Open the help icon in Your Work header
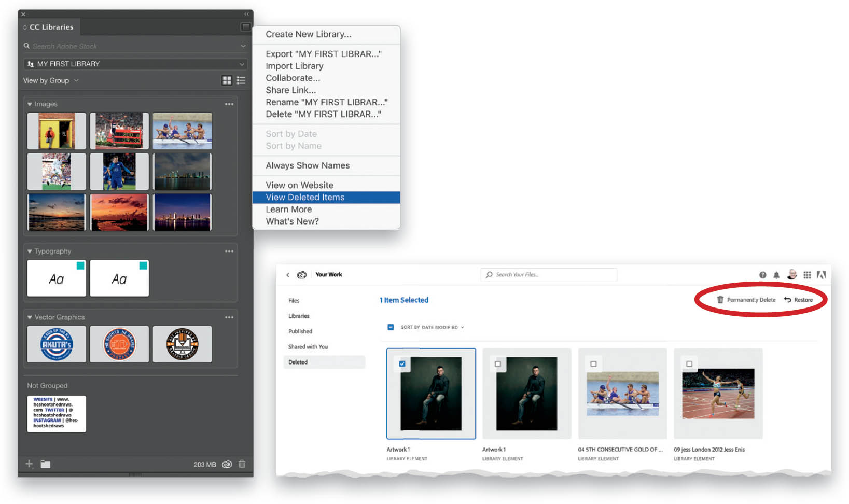 click(762, 275)
